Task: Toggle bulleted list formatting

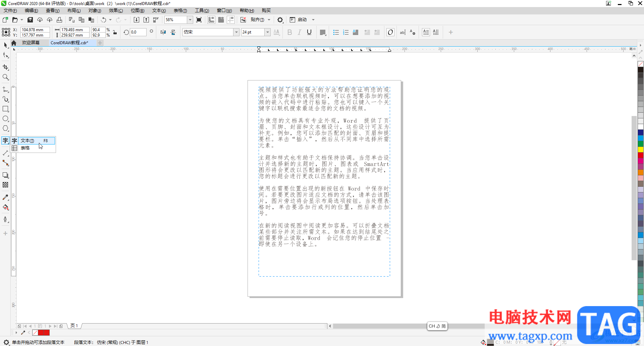Action: click(336, 32)
